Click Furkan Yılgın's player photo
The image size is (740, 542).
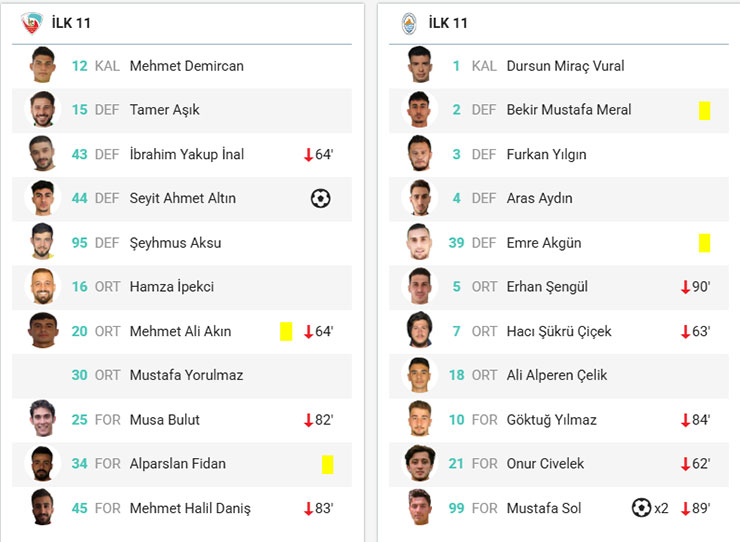[x=420, y=154]
